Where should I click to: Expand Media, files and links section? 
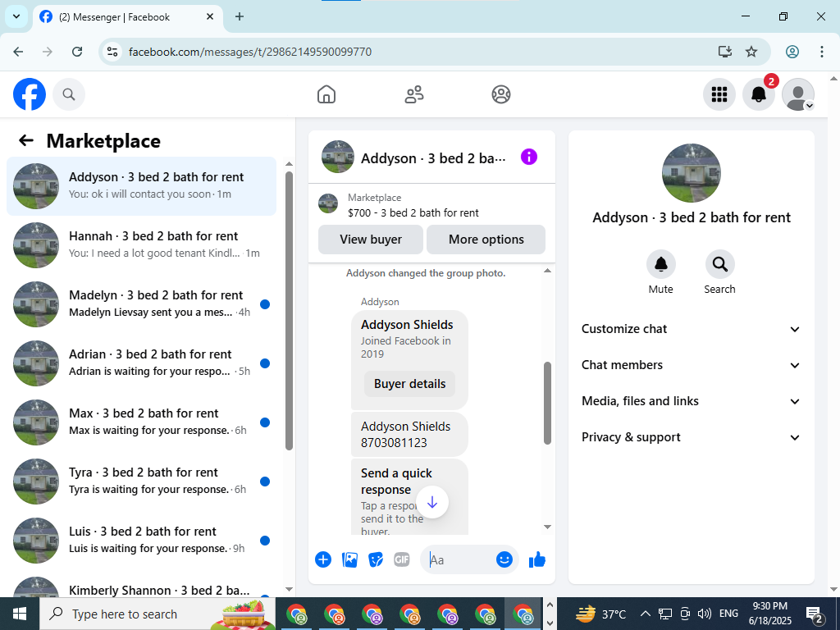click(x=691, y=401)
